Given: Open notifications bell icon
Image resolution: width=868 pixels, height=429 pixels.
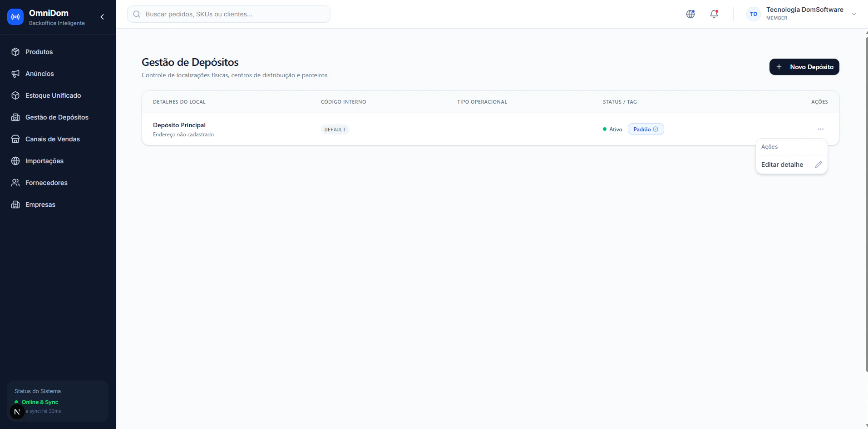Looking at the screenshot, I should click(x=714, y=14).
